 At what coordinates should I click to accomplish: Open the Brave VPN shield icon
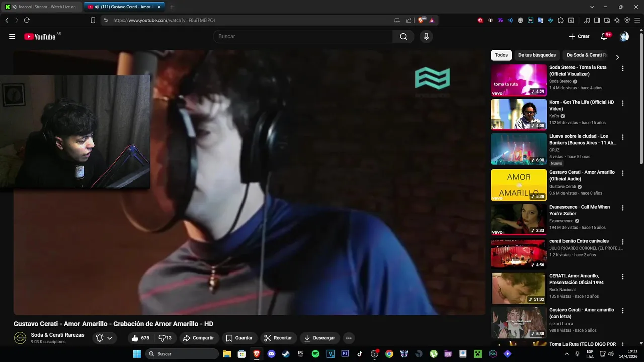tap(627, 20)
